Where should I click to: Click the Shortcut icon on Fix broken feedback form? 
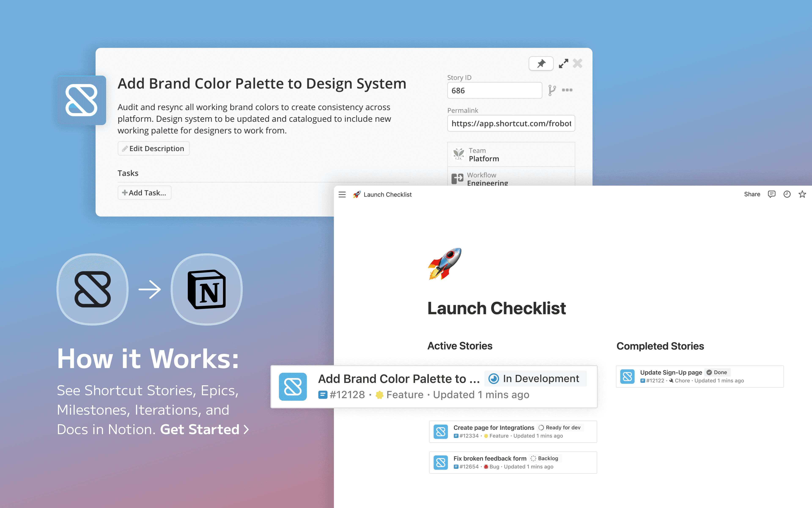tap(440, 463)
